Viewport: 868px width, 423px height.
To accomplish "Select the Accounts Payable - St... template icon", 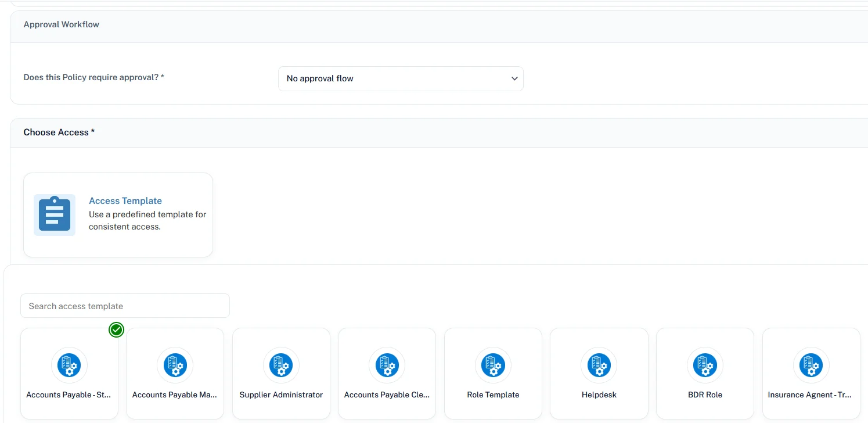I will pos(69,365).
